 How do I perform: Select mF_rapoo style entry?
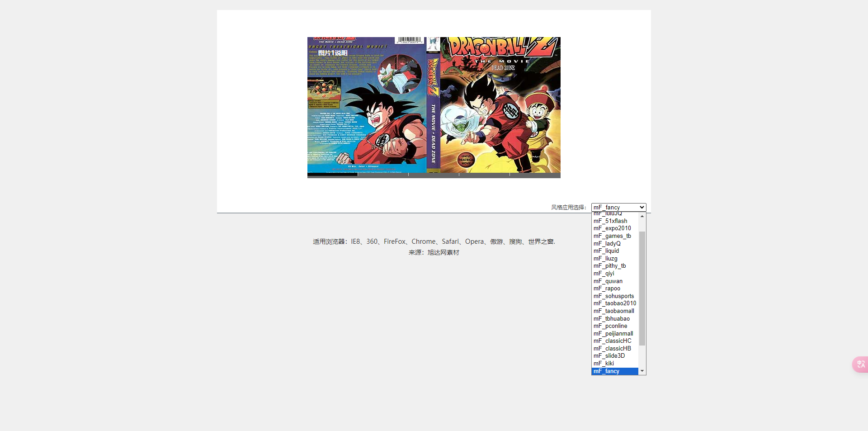[x=615, y=288]
